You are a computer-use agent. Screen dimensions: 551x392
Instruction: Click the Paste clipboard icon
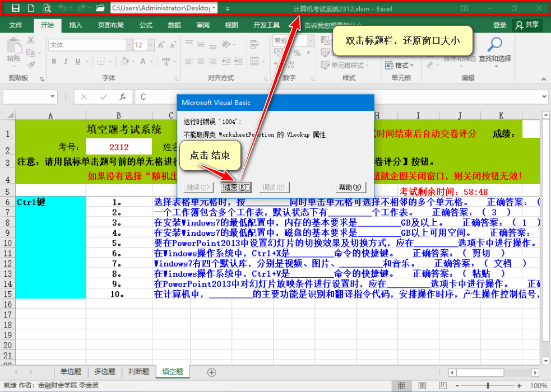pos(13,45)
